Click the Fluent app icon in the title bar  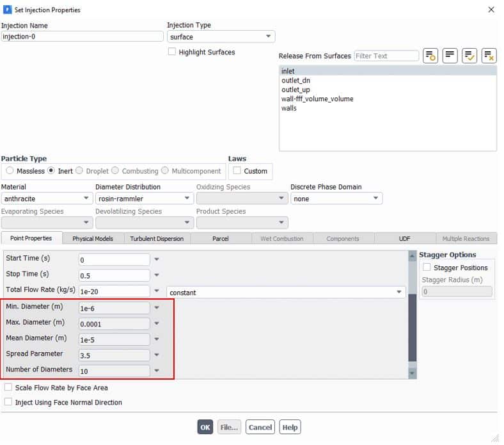(7, 10)
